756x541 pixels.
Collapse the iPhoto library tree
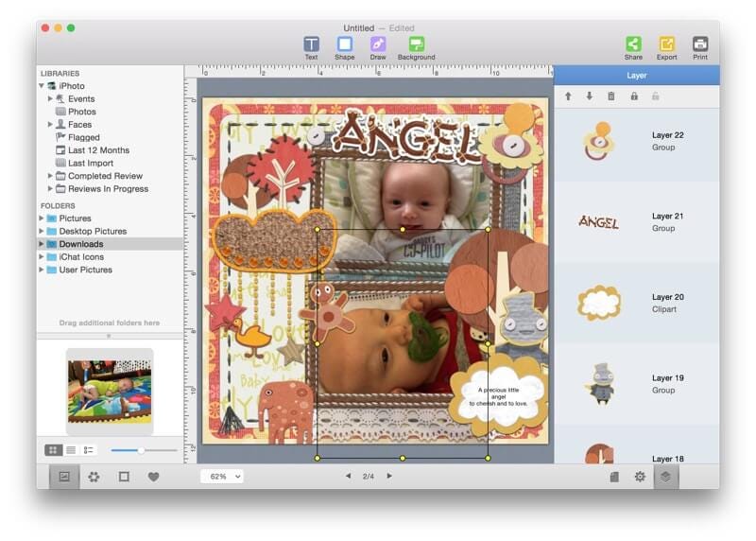42,85
